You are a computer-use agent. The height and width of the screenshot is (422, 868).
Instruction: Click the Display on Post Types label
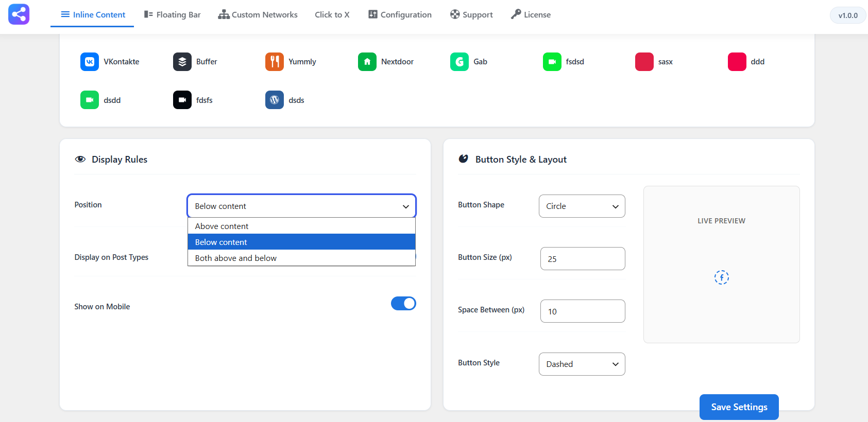tap(111, 257)
